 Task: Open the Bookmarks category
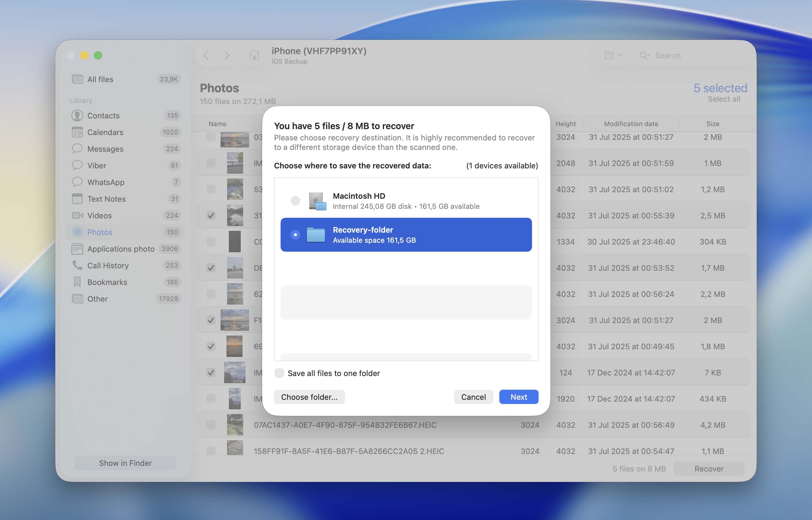125,282
